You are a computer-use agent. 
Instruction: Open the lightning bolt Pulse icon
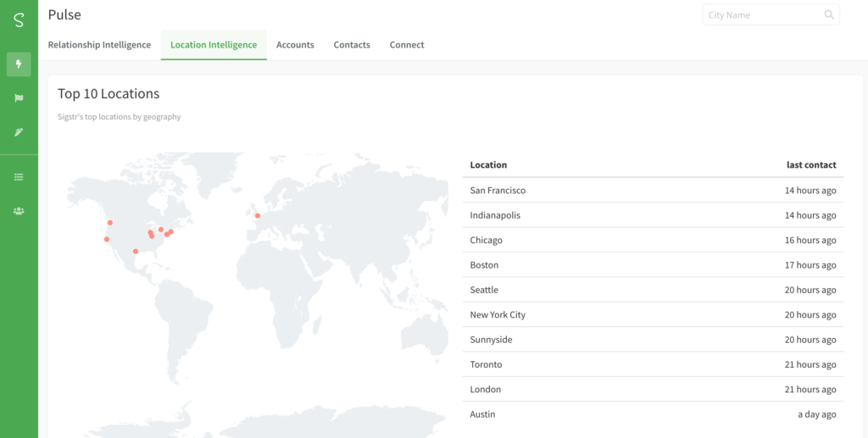point(19,64)
